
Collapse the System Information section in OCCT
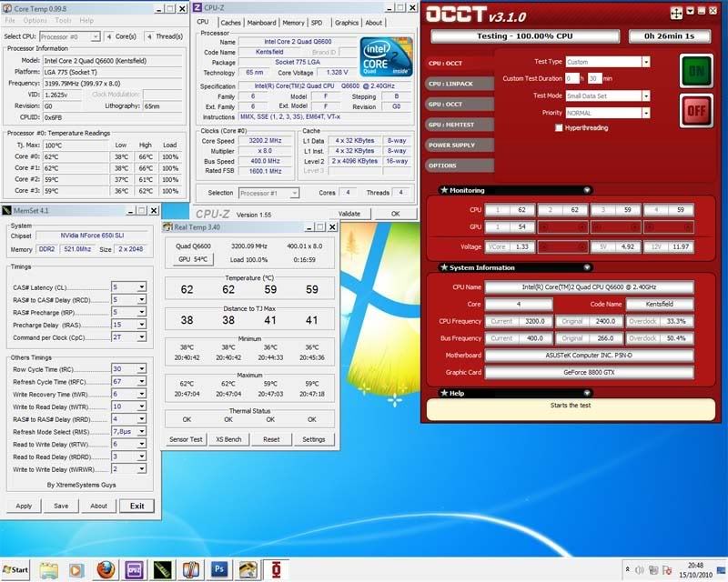point(587,268)
